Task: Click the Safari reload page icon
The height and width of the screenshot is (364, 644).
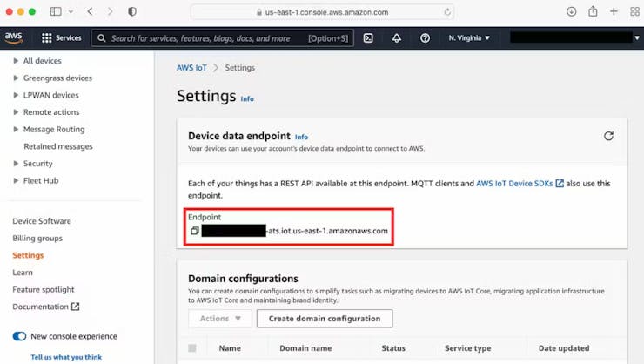Action: click(x=448, y=12)
